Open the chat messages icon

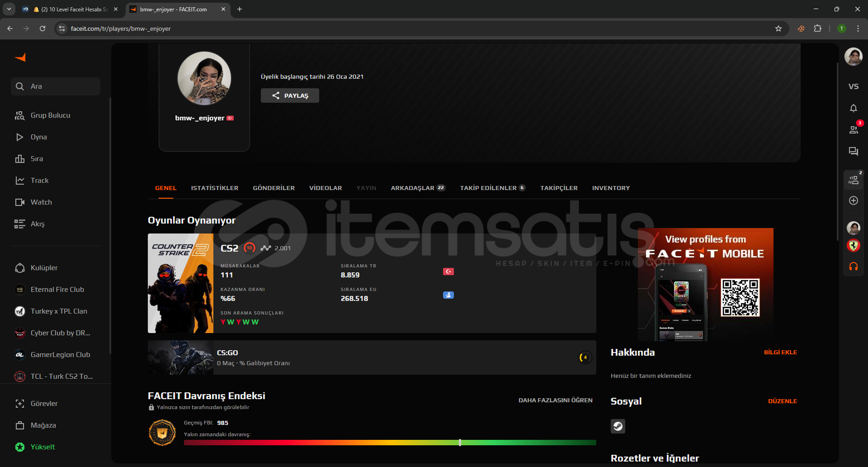click(854, 152)
